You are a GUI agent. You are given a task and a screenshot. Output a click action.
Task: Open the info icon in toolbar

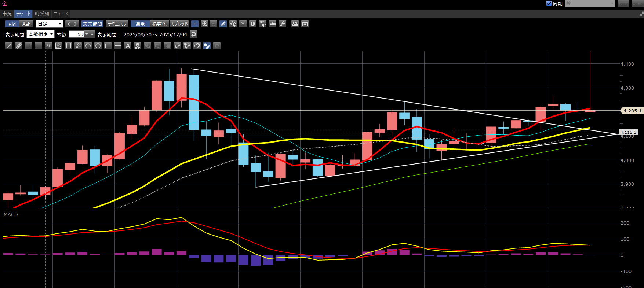pos(253,24)
